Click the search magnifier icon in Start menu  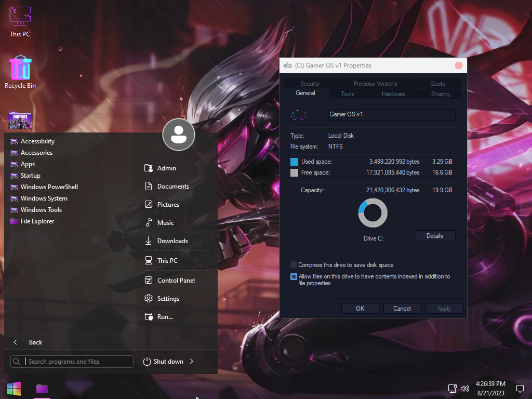coord(17,362)
